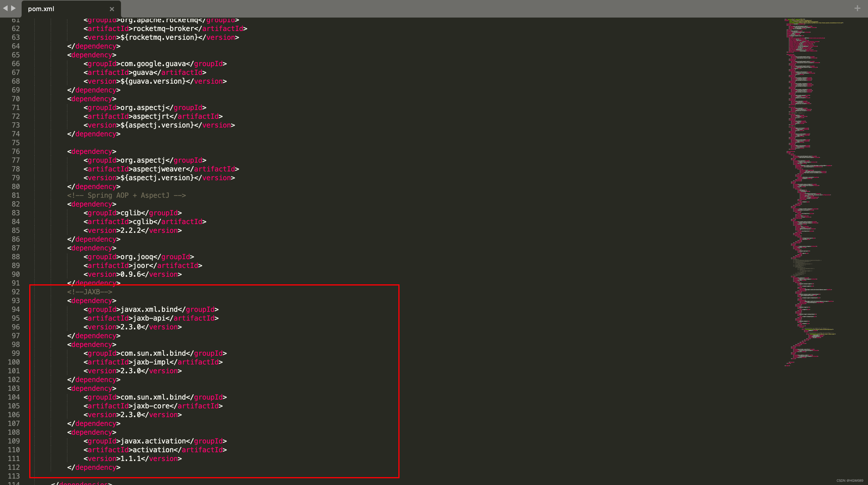Click cglib artifactId on line 84

tap(143, 222)
